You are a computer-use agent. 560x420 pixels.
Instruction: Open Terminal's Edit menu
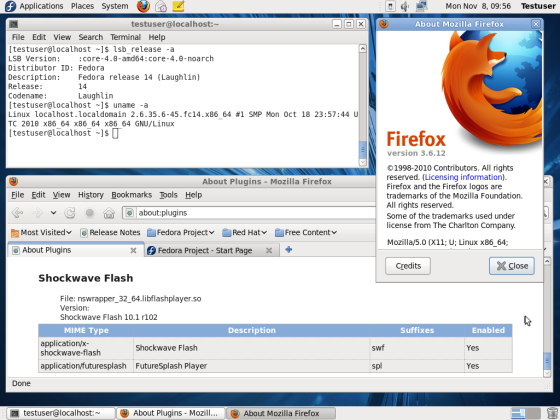tap(39, 37)
